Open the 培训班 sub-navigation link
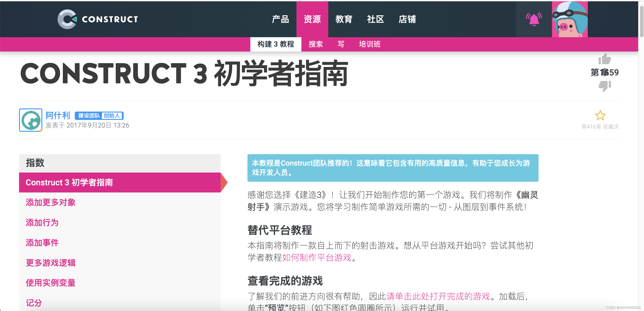Screen dimensions: 644x311 369,44
